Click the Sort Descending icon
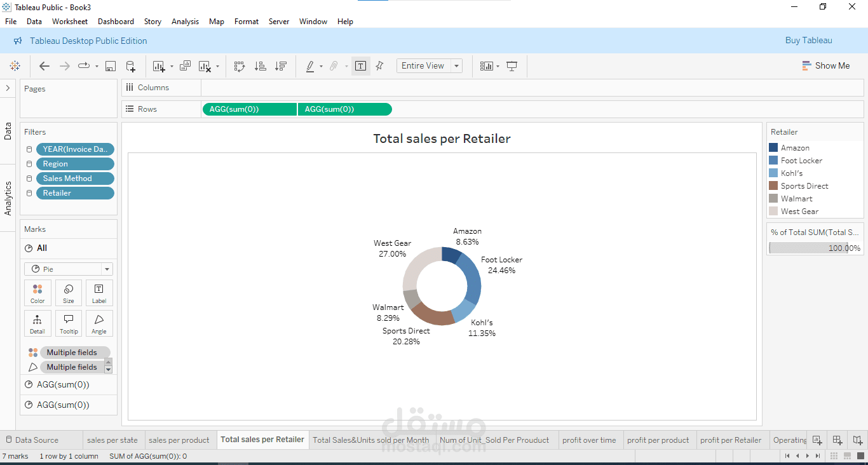Image resolution: width=868 pixels, height=465 pixels. (x=280, y=66)
